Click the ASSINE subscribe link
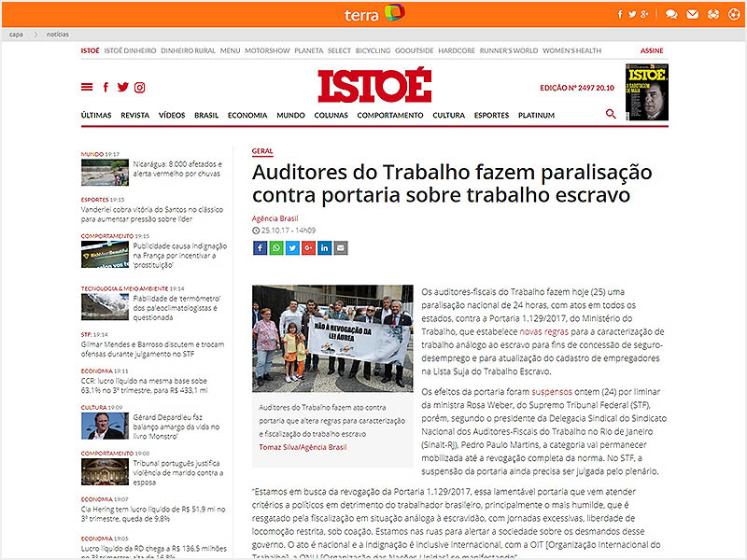Screen dimensions: 747x560 pos(652,50)
